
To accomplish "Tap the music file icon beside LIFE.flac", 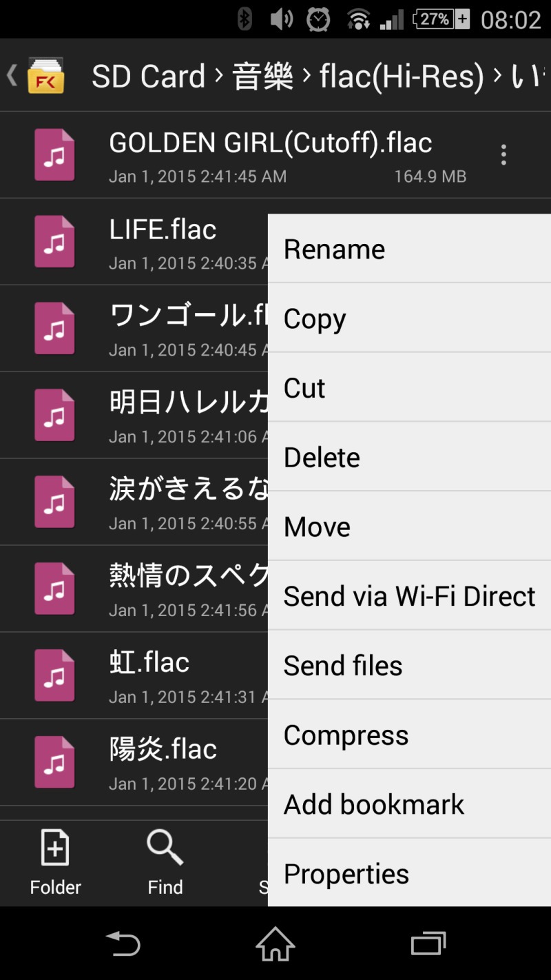I will tap(54, 242).
